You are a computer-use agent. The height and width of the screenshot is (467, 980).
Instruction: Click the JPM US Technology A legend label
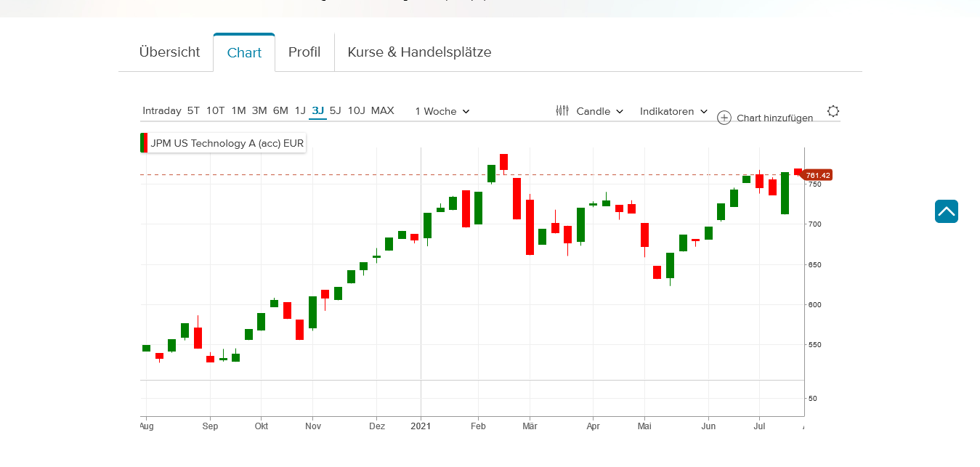[x=227, y=143]
